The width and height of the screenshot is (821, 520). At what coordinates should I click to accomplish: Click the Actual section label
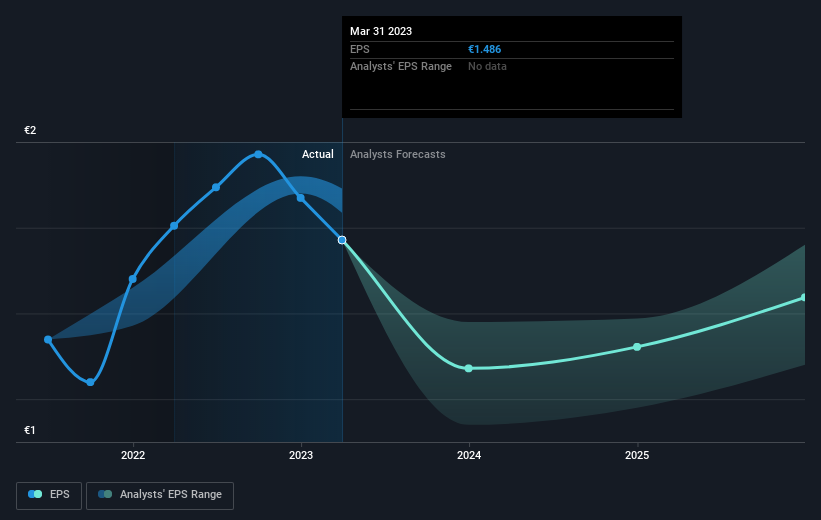(318, 154)
